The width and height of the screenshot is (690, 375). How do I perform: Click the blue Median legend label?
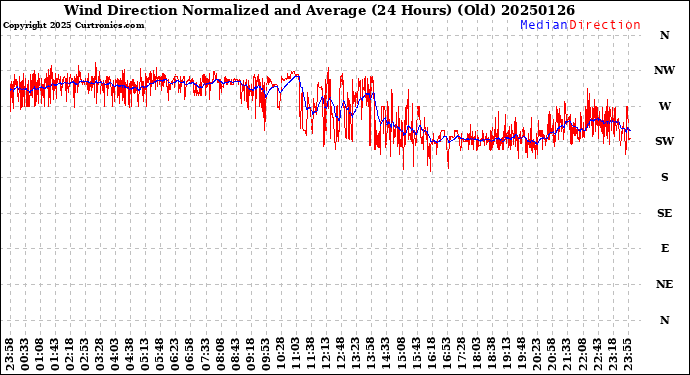tap(544, 25)
